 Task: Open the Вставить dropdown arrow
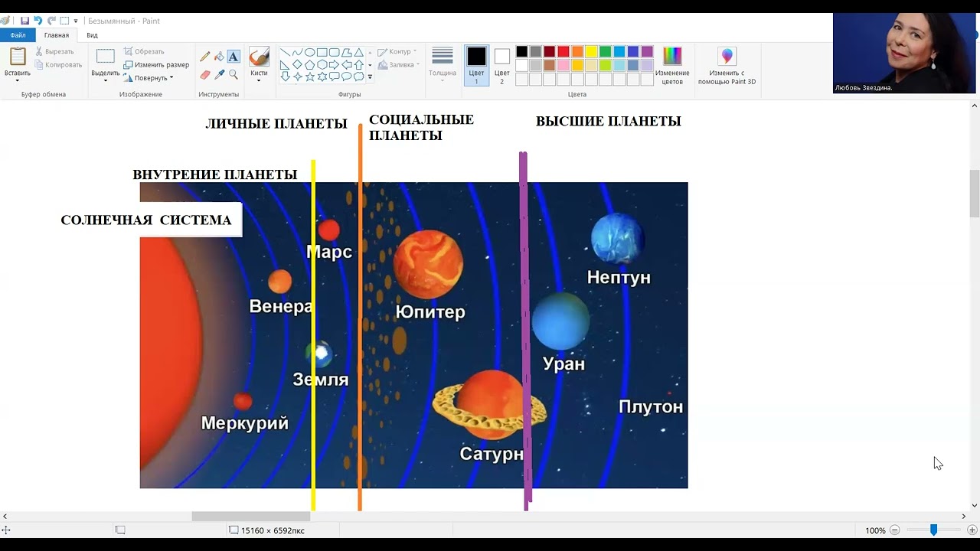[x=17, y=80]
